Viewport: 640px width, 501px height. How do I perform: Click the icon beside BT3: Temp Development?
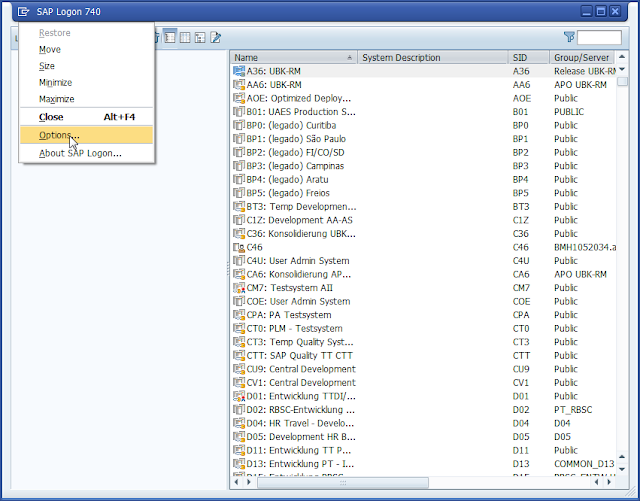[239, 206]
